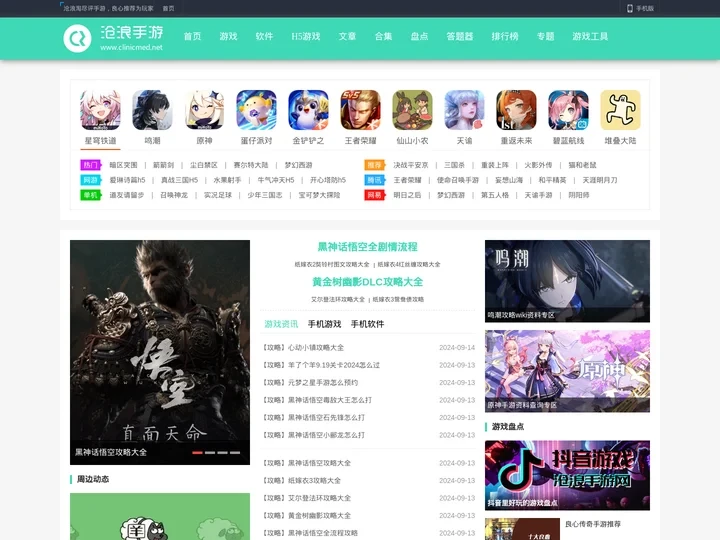Screen dimensions: 720x540
Task: Open article 纸嫁衣3攻略大全
Action: pos(314,480)
